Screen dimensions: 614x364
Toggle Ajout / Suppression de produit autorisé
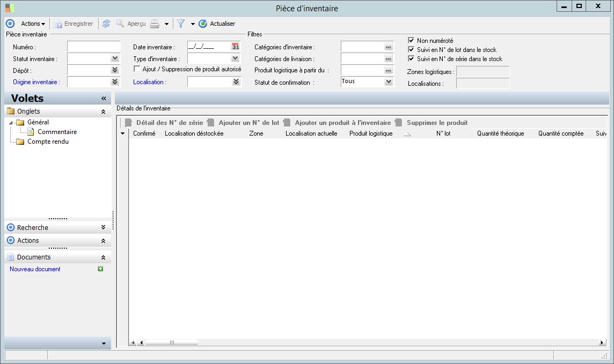click(137, 69)
